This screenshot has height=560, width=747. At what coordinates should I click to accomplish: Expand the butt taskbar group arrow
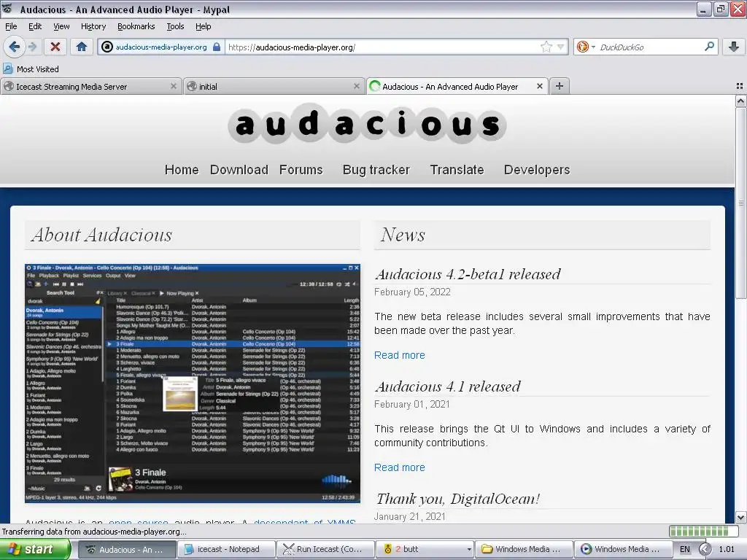pos(469,549)
